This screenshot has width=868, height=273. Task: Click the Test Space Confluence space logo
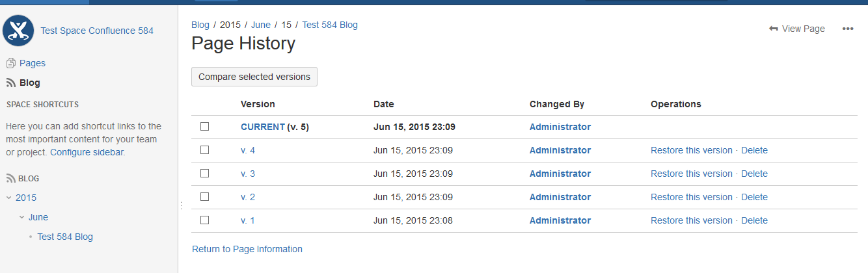click(18, 31)
